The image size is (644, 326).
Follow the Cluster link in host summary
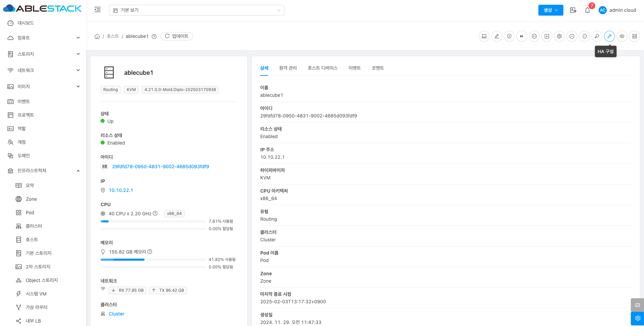pyautogui.click(x=116, y=314)
